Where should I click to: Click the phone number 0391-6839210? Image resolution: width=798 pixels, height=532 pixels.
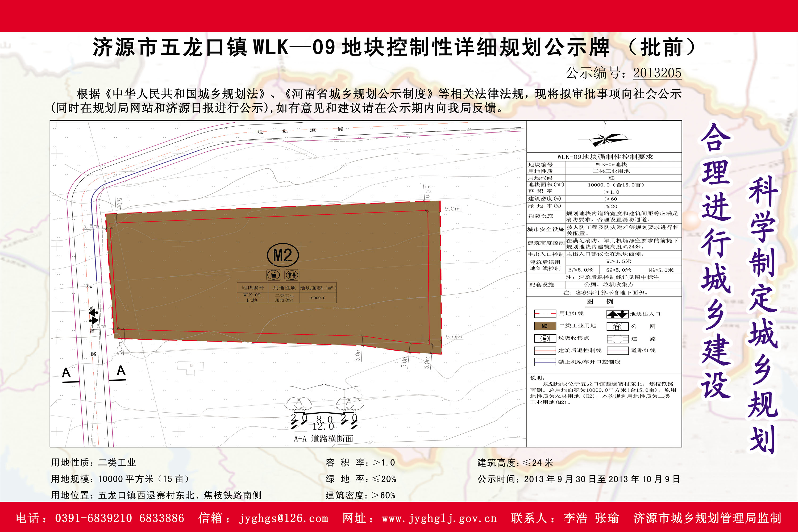pos(93,518)
